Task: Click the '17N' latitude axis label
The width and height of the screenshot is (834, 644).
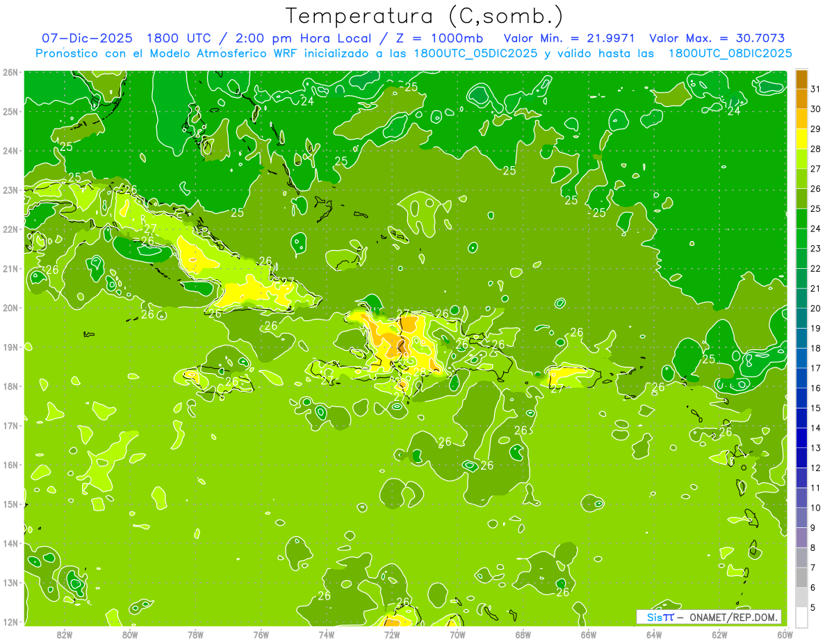Action: (10, 425)
